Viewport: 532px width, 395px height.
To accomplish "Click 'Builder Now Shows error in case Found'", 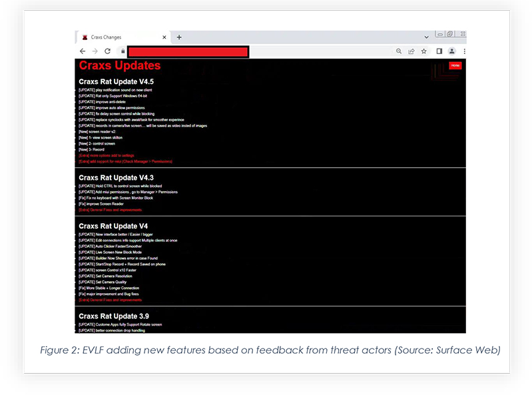I will (x=118, y=258).
